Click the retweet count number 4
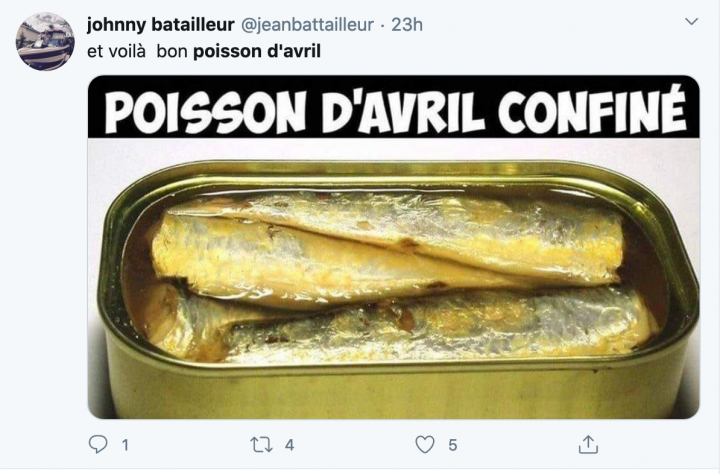The width and height of the screenshot is (720, 474). tap(289, 445)
